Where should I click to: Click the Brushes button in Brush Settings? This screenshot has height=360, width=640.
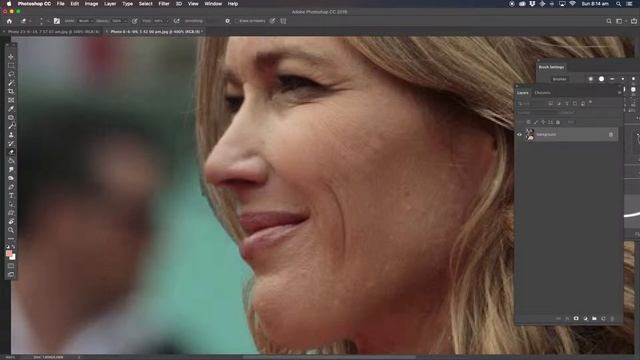(559, 79)
